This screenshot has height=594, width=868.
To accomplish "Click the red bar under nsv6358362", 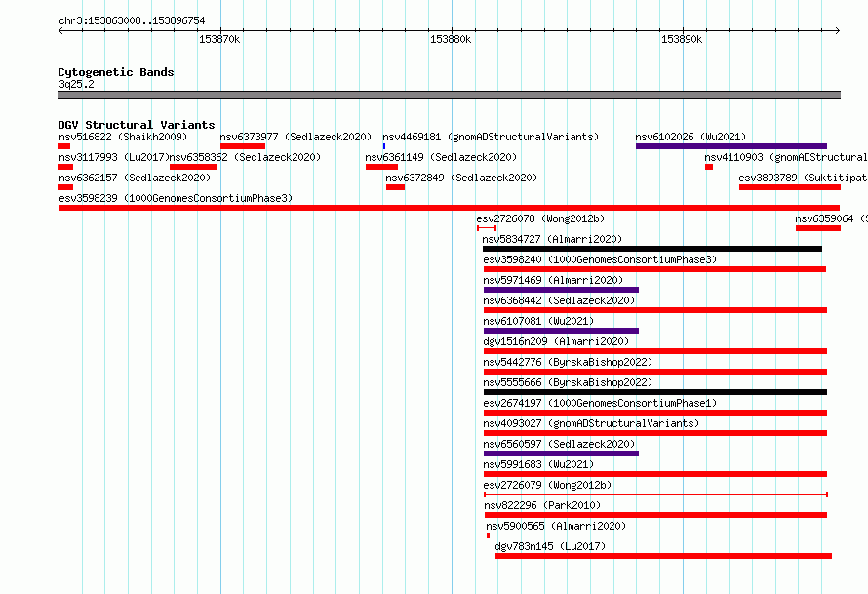I will coord(194,167).
